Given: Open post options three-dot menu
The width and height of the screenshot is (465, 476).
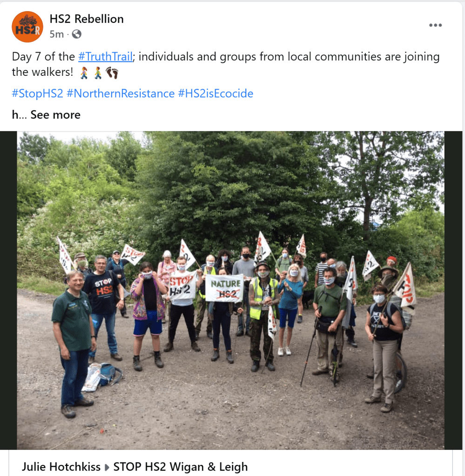Looking at the screenshot, I should (435, 25).
